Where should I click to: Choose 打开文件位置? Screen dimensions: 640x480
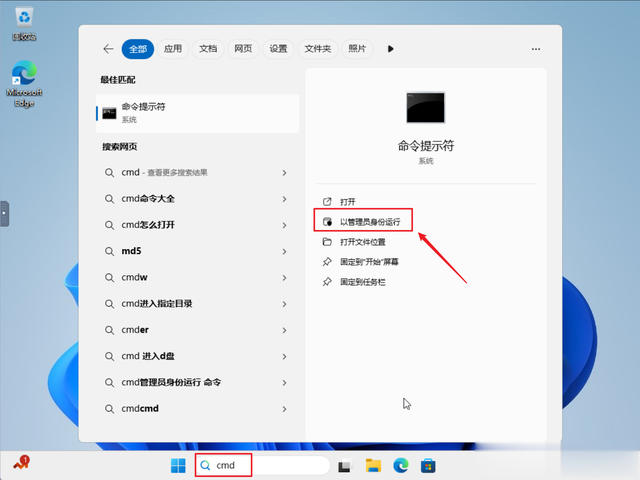point(363,242)
